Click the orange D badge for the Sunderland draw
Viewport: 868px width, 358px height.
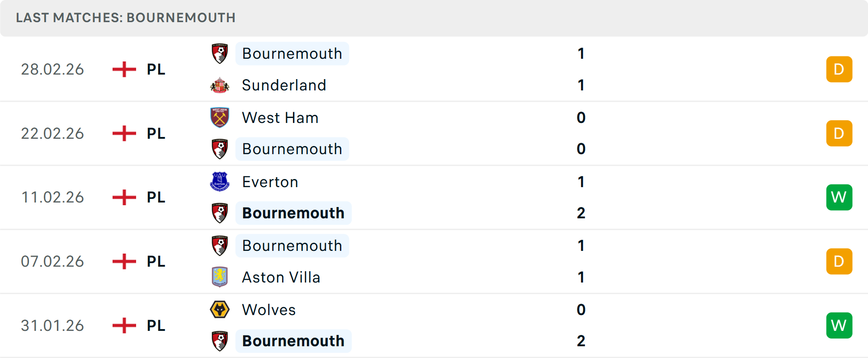click(x=839, y=69)
